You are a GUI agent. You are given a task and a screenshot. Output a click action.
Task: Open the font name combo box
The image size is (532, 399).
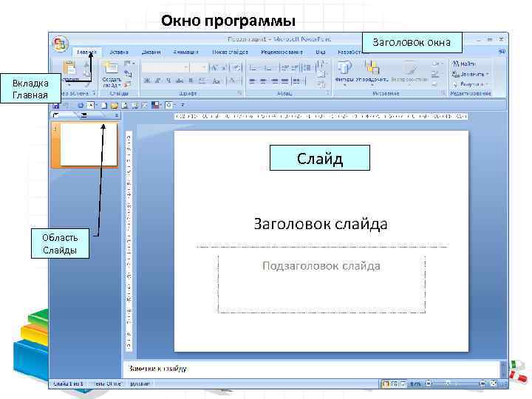166,67
